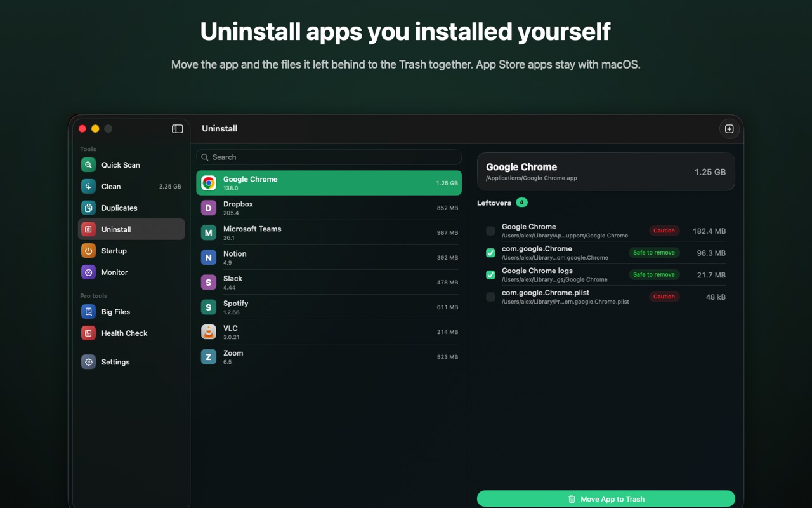Click the Leftovers count badge 4
The width and height of the screenshot is (812, 508).
[521, 203]
